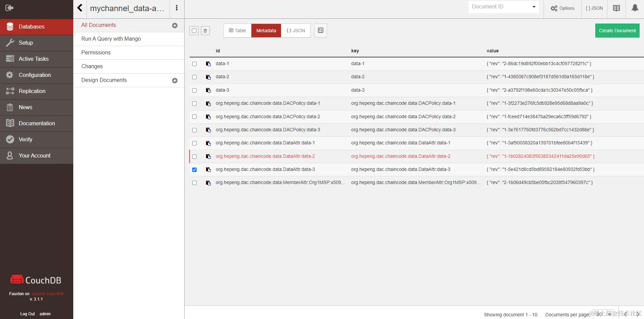The image size is (644, 319).
Task: Collapse the sidebar with the top-left arrow icon
Action: pyautogui.click(x=9, y=8)
